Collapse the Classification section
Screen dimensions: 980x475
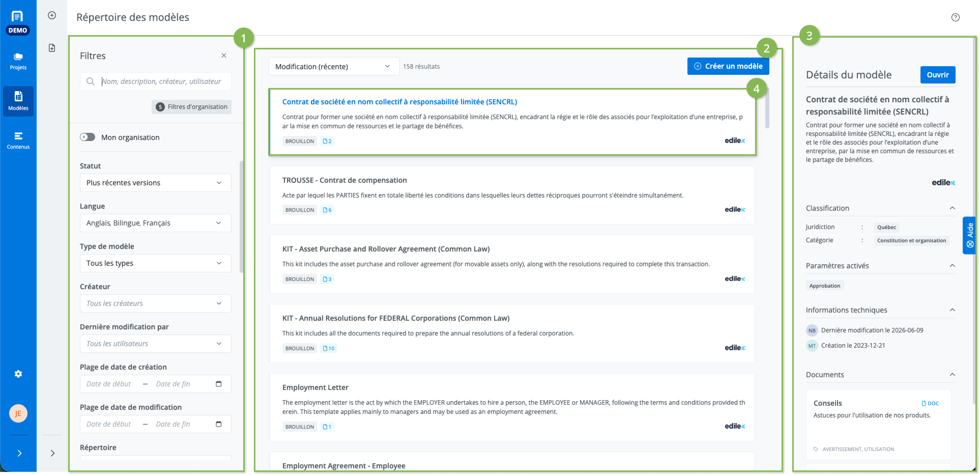952,208
